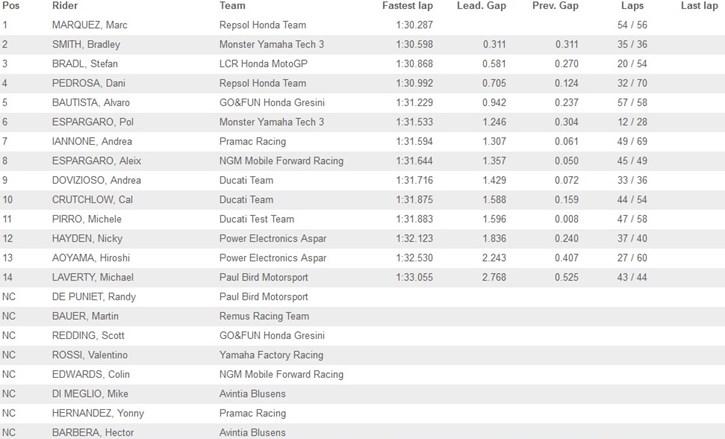This screenshot has width=725, height=439.
Task: Click Yamaha Factory Racing team name
Action: [x=271, y=355]
